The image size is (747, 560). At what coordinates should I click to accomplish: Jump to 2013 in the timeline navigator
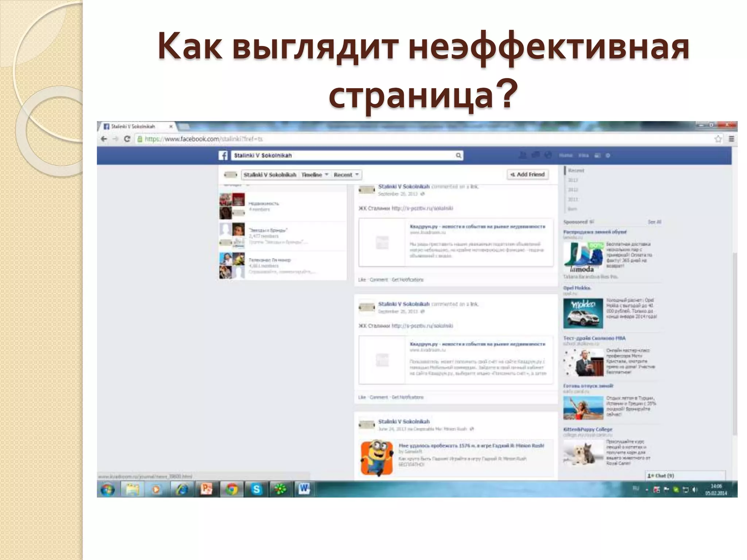[573, 180]
